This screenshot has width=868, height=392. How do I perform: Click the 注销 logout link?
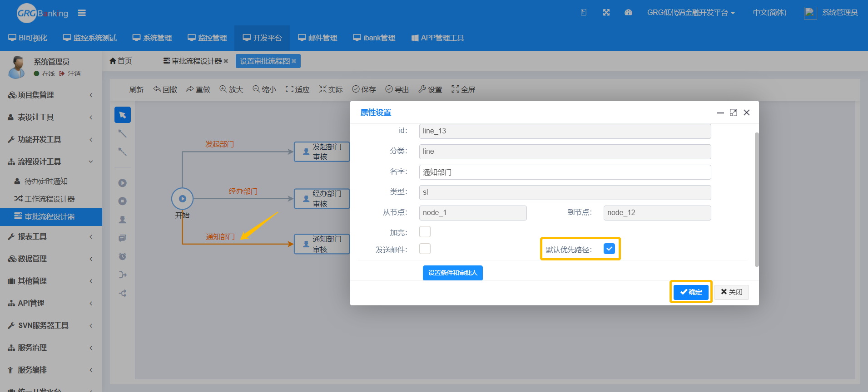click(x=70, y=73)
